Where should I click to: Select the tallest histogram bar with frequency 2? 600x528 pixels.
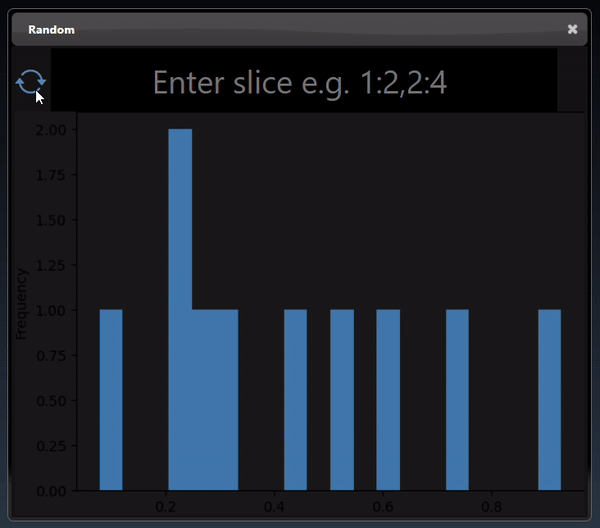click(x=180, y=310)
